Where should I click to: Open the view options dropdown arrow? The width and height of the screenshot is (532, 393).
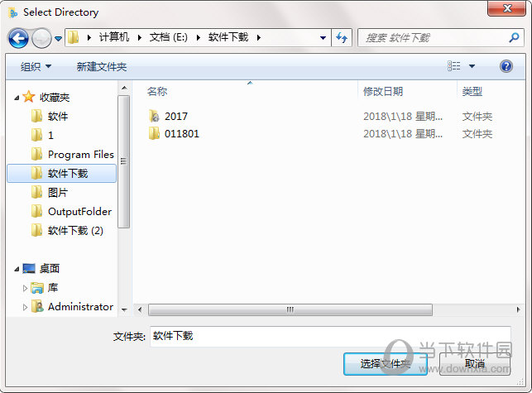click(472, 66)
